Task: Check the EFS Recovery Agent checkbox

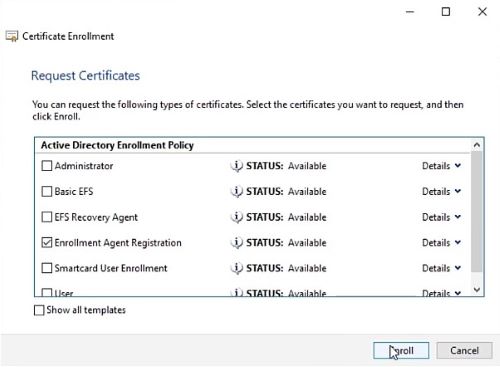Action: pos(47,217)
